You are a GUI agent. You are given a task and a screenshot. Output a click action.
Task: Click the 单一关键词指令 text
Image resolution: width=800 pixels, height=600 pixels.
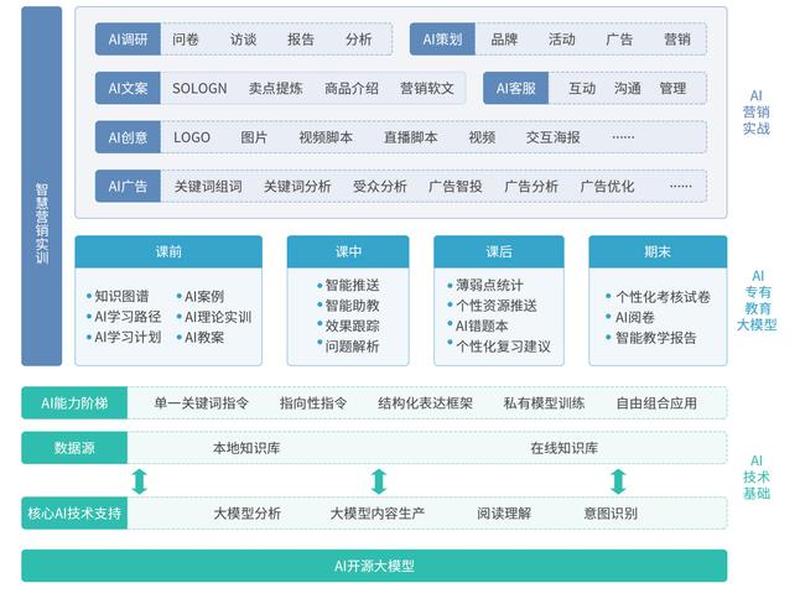tap(201, 403)
